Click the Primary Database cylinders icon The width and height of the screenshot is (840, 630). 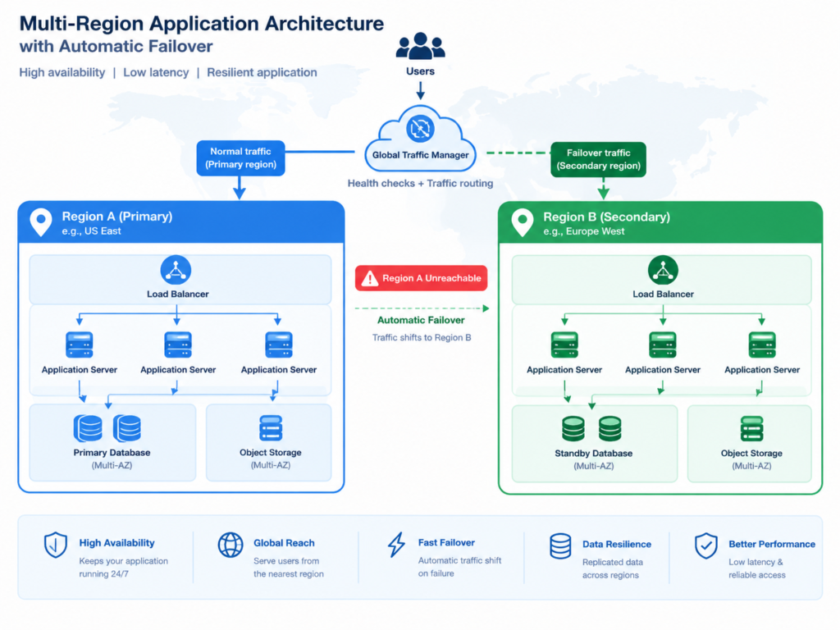pyautogui.click(x=107, y=428)
